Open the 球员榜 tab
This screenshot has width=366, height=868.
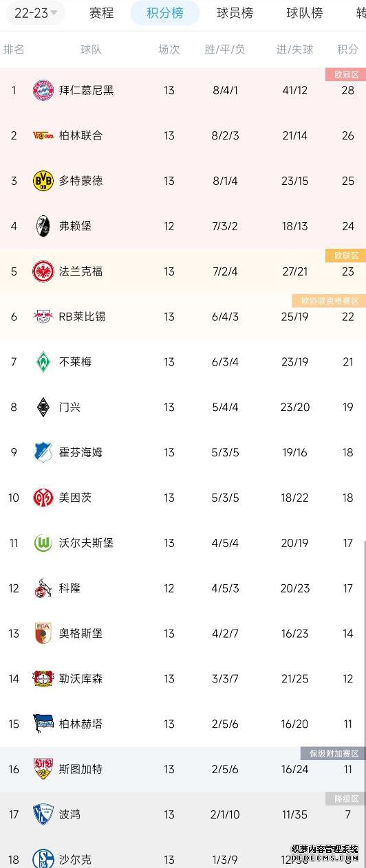click(x=235, y=13)
